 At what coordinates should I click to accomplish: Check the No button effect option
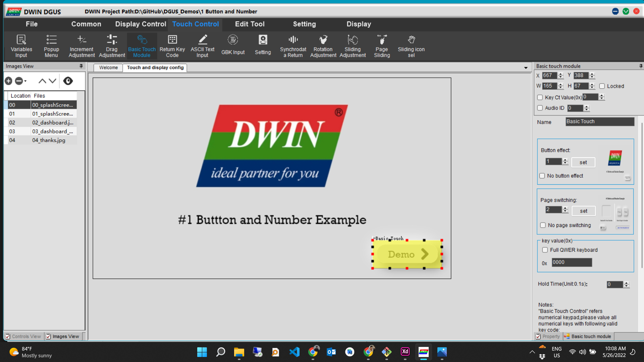542,176
